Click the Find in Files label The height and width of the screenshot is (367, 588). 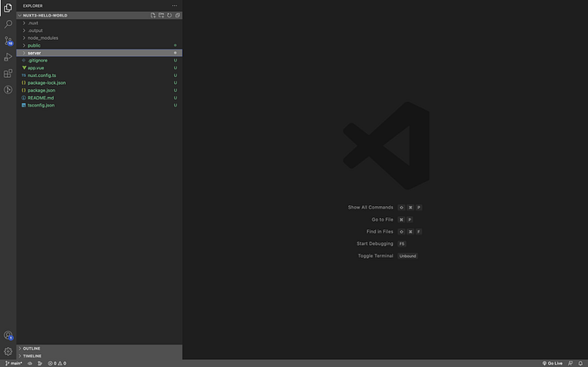click(380, 232)
